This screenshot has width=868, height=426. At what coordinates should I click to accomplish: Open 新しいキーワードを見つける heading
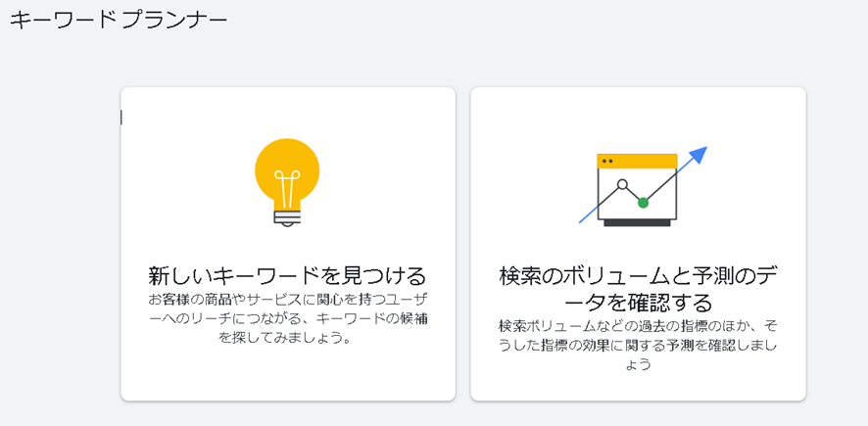coord(287,275)
